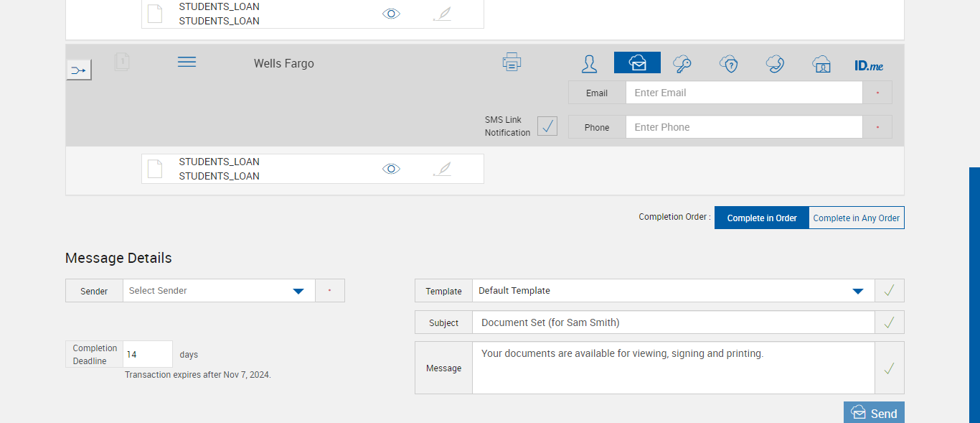Viewport: 980px width, 423px height.
Task: Select the cloud phone authentication icon
Action: click(x=775, y=64)
